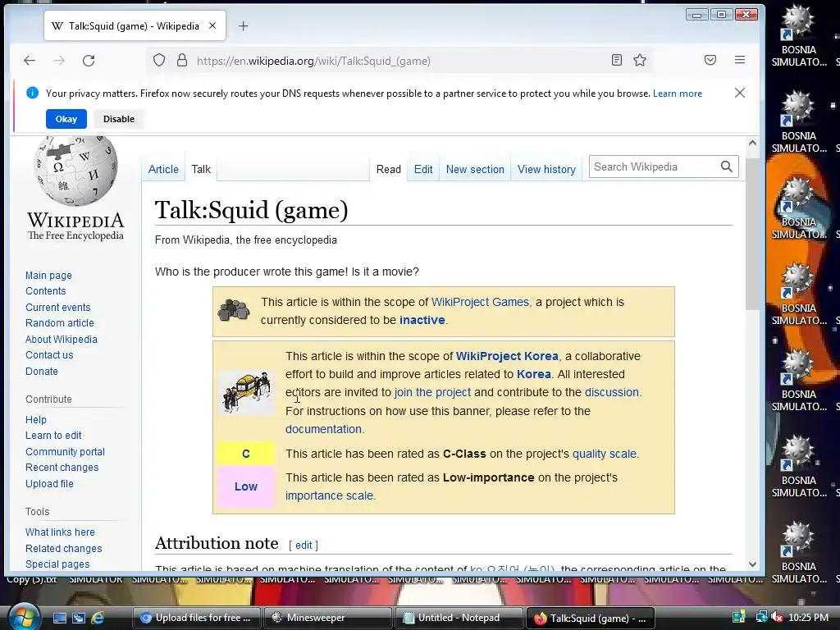Toggle reader view icon in address bar
The image size is (840, 630).
(617, 60)
